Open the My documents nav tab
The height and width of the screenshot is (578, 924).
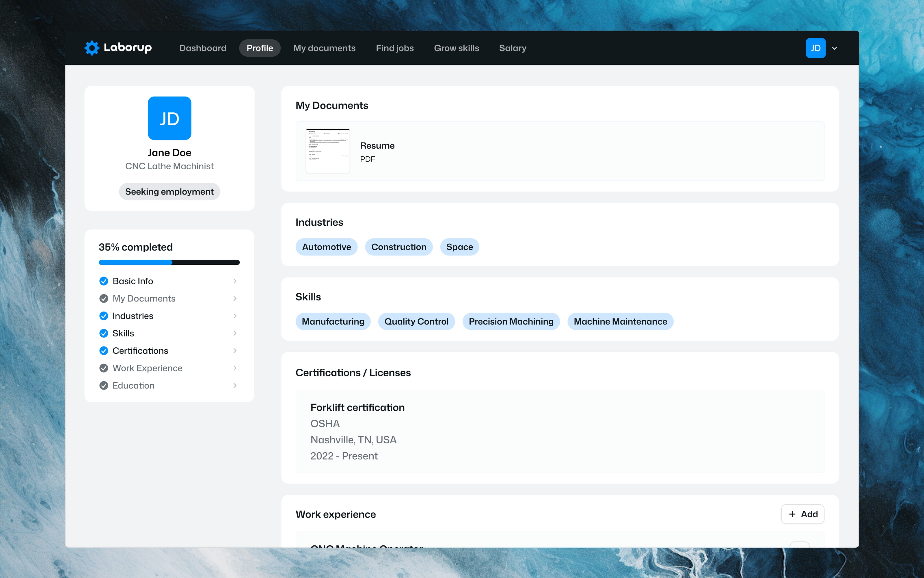tap(324, 48)
